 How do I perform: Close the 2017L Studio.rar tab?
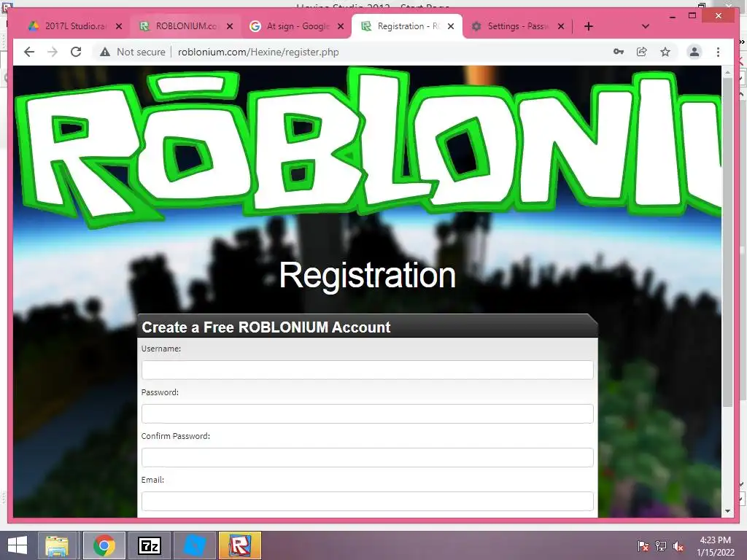click(119, 26)
